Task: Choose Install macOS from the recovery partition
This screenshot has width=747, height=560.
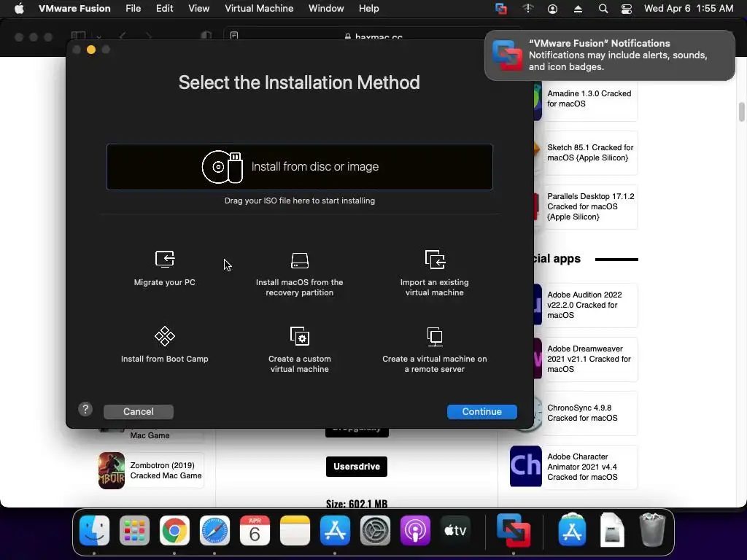Action: (x=299, y=274)
